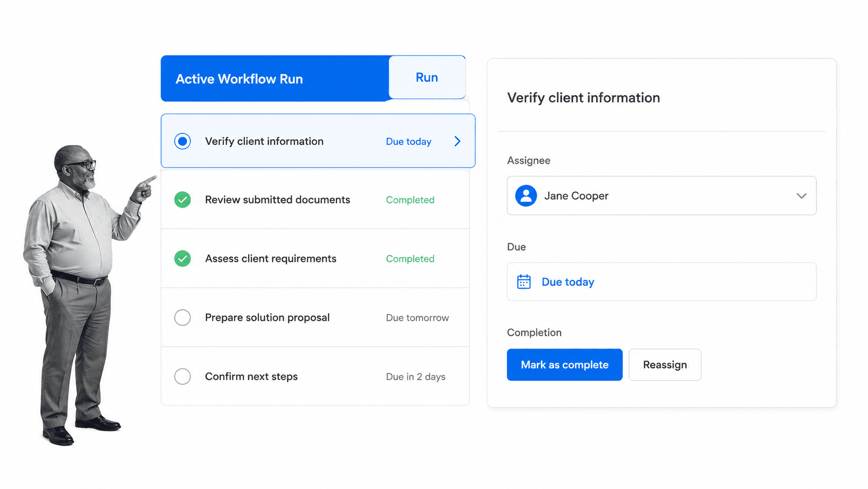Viewport: 868px width, 489px height.
Task: Click the calendar icon in Due field
Action: click(524, 282)
